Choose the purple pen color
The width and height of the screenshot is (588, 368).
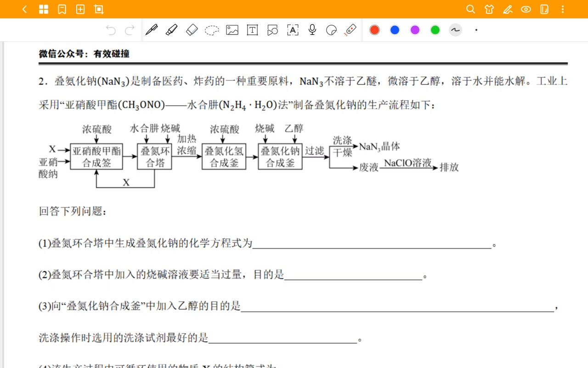tap(415, 30)
